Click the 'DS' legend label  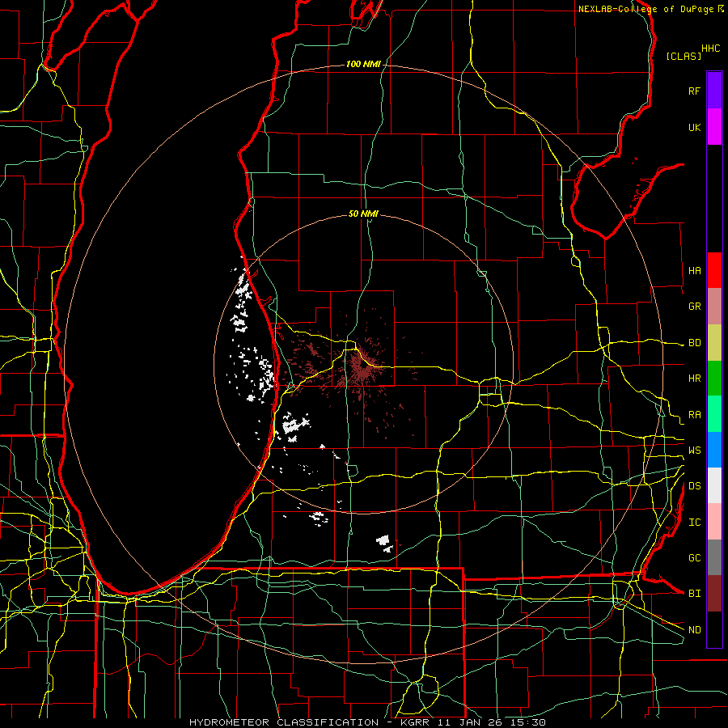click(x=695, y=486)
